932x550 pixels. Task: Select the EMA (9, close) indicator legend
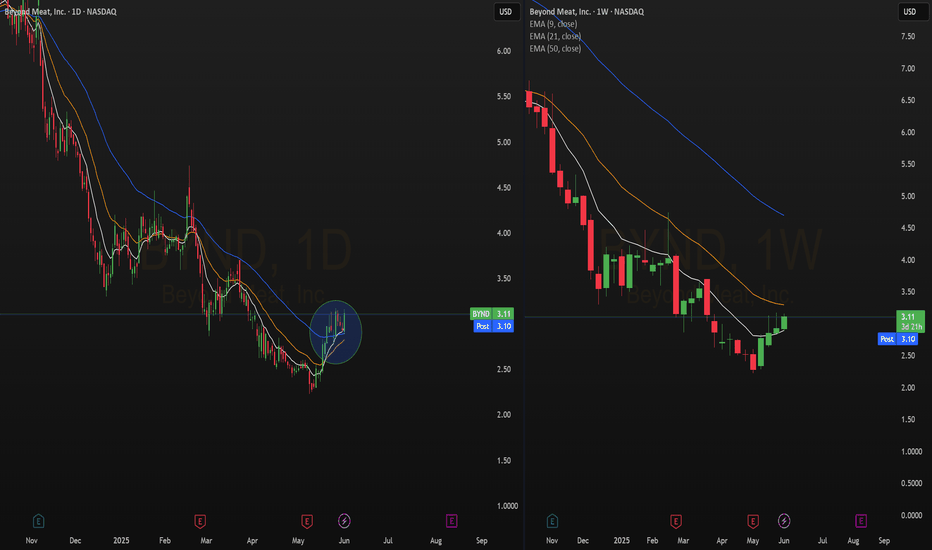coord(553,24)
